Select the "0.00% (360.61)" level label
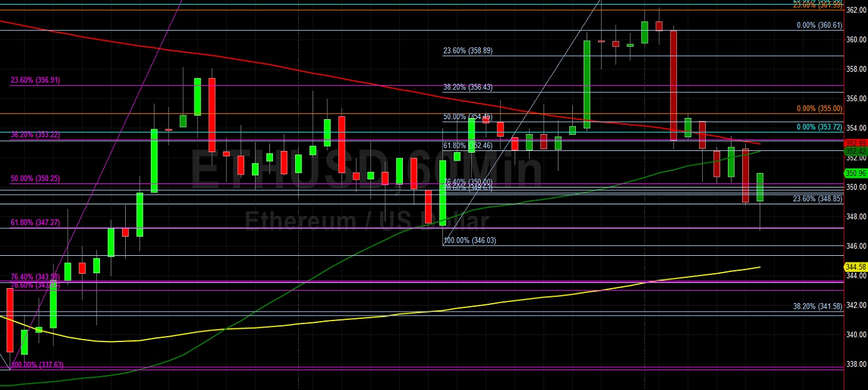 click(x=820, y=25)
